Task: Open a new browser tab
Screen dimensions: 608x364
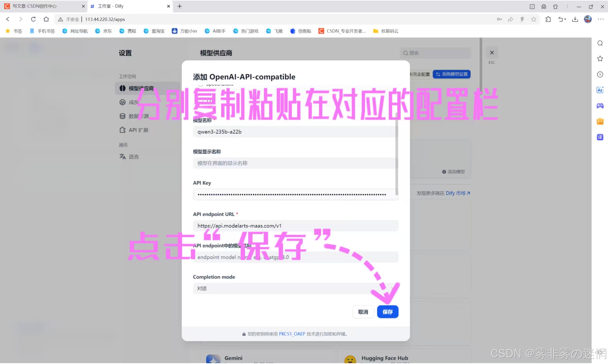Action: click(180, 6)
